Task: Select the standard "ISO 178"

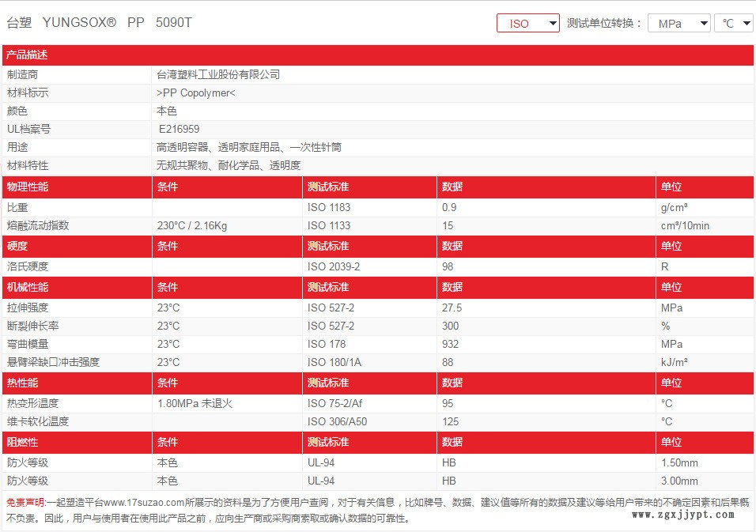Action: pos(327,344)
